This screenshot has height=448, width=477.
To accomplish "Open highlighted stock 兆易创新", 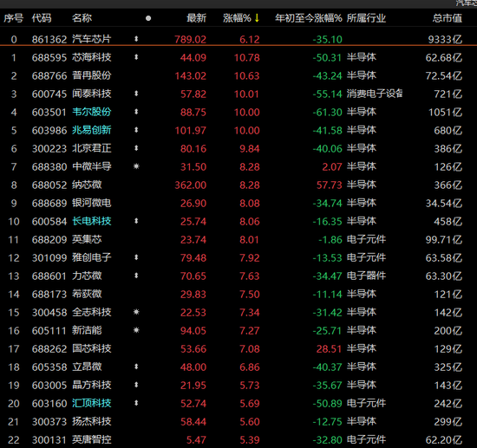I will (x=92, y=130).
